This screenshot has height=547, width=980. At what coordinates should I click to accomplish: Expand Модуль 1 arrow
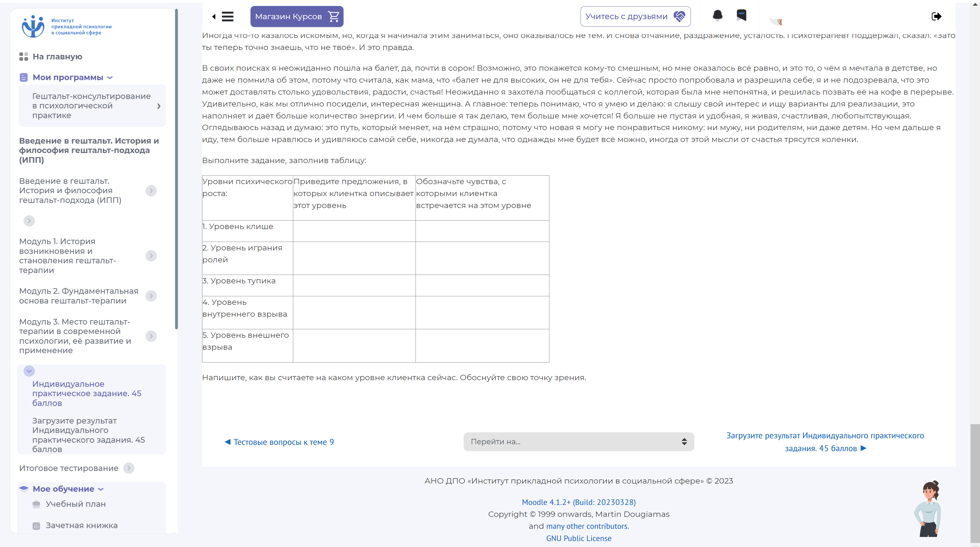coord(151,256)
